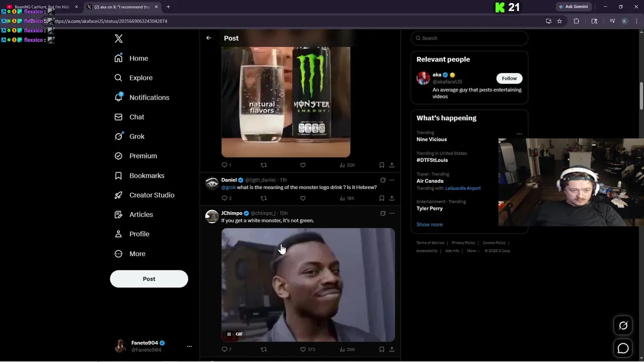Click the X logo in sidebar
644x362 pixels.
(119, 39)
